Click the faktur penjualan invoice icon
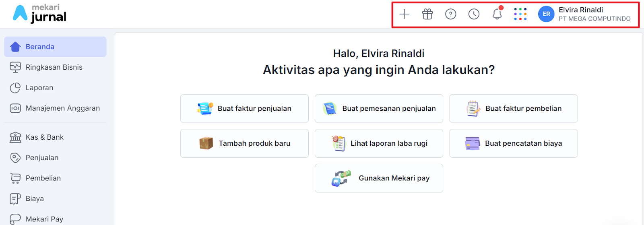 tap(205, 109)
